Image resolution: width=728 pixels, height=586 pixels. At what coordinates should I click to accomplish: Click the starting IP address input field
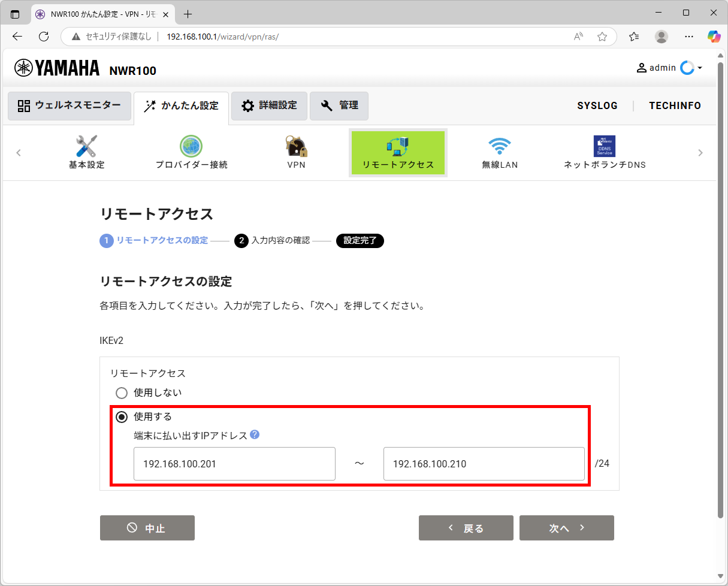pos(234,463)
